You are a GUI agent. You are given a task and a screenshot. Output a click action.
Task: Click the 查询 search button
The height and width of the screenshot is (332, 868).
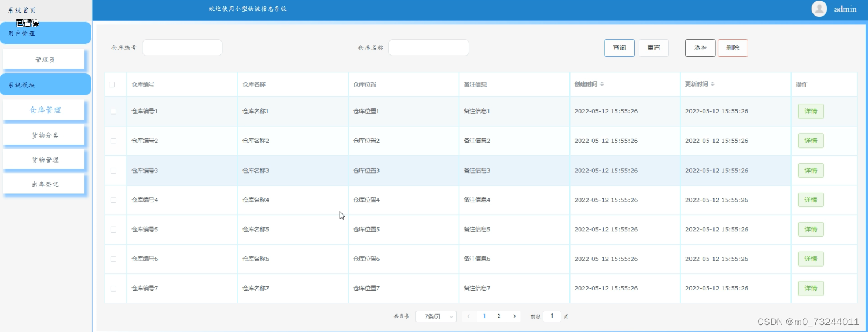[619, 48]
